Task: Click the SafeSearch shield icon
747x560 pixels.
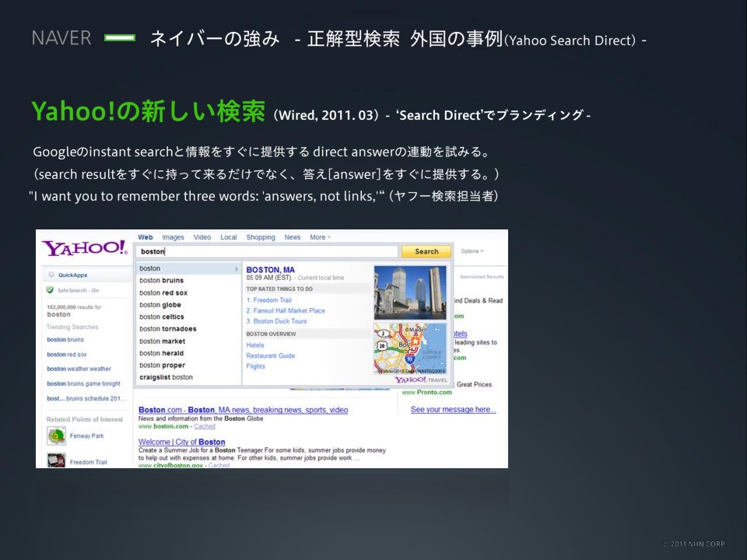Action: coord(50,290)
